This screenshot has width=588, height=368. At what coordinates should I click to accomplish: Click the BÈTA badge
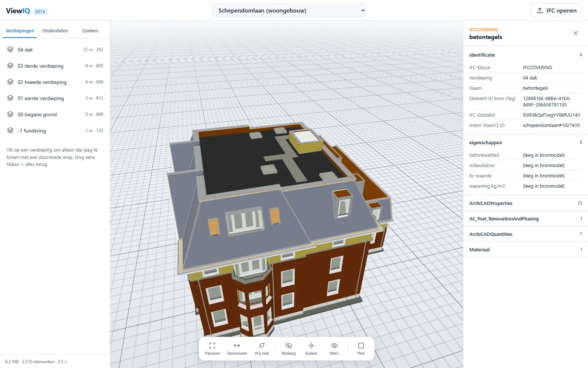[x=40, y=12]
